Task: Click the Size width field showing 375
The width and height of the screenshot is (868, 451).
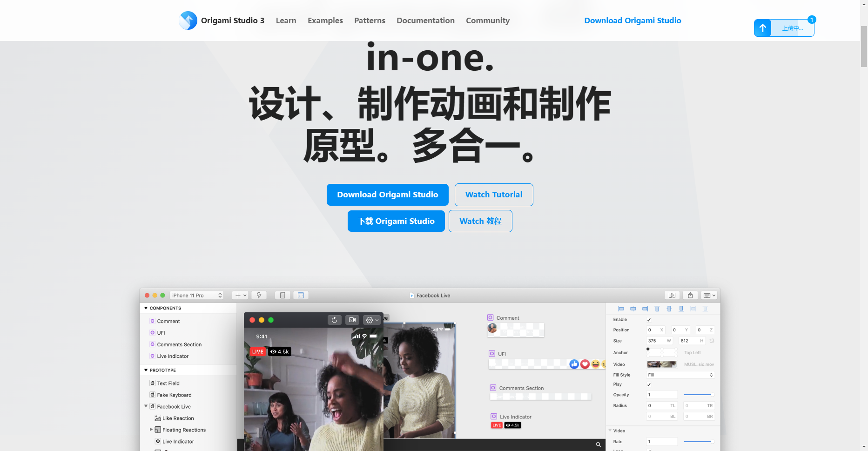Action: (659, 341)
